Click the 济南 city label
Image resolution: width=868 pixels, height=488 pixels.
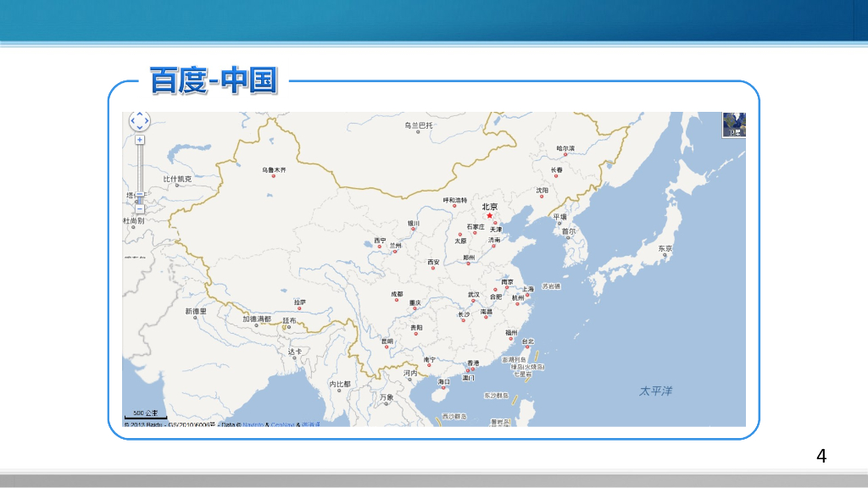click(494, 240)
